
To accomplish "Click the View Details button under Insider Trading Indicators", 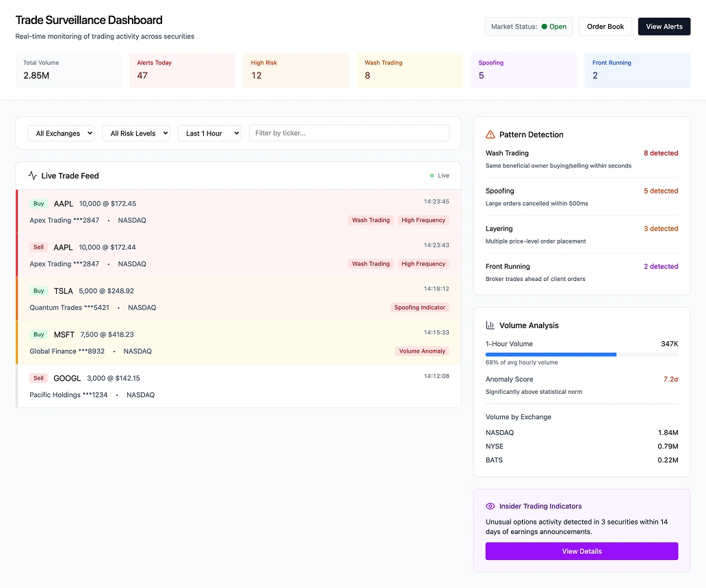I will pos(581,551).
